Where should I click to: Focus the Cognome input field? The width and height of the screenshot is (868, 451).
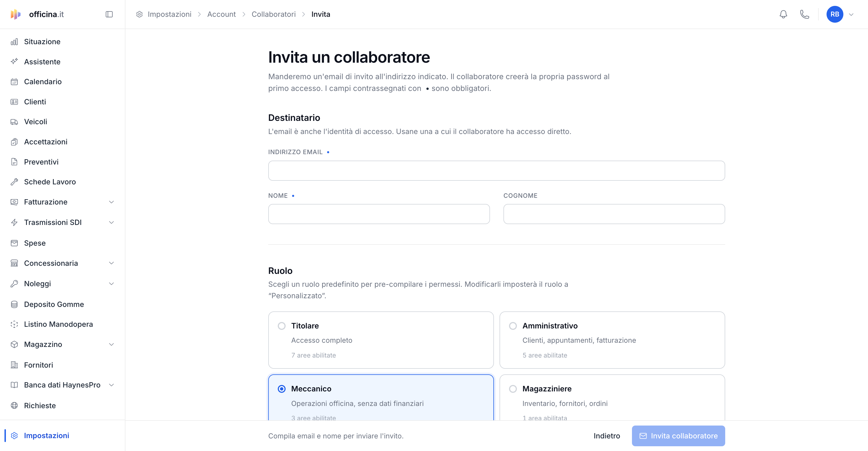pos(614,214)
